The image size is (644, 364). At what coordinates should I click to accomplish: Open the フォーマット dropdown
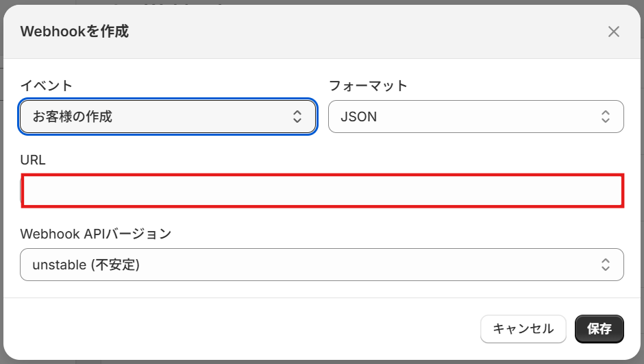[x=475, y=117]
